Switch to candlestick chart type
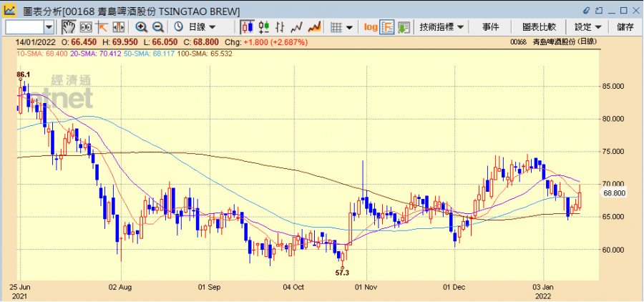The width and height of the screenshot is (644, 302). 248,26
